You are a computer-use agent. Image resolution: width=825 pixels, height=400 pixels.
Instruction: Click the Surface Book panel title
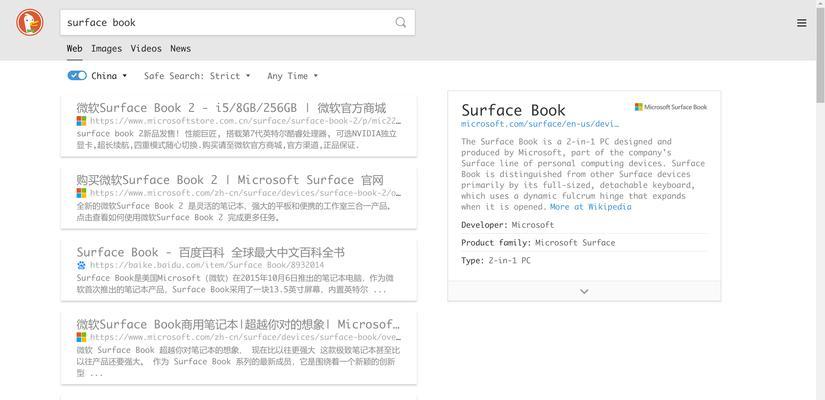(x=513, y=111)
